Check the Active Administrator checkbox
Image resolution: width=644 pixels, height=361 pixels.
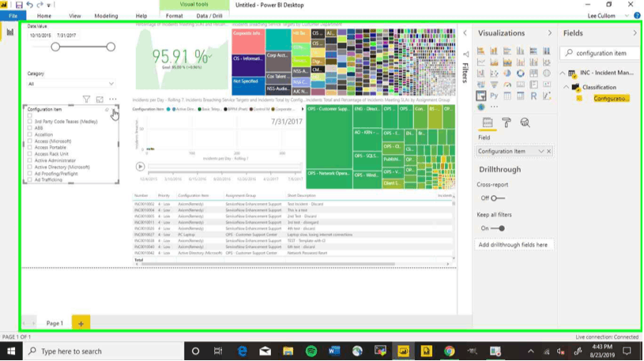coord(29,160)
